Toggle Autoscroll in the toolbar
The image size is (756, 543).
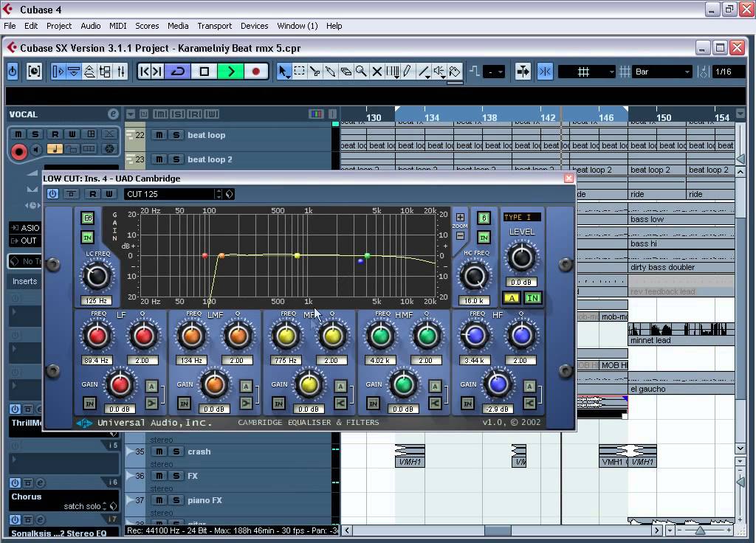pyautogui.click(x=523, y=72)
